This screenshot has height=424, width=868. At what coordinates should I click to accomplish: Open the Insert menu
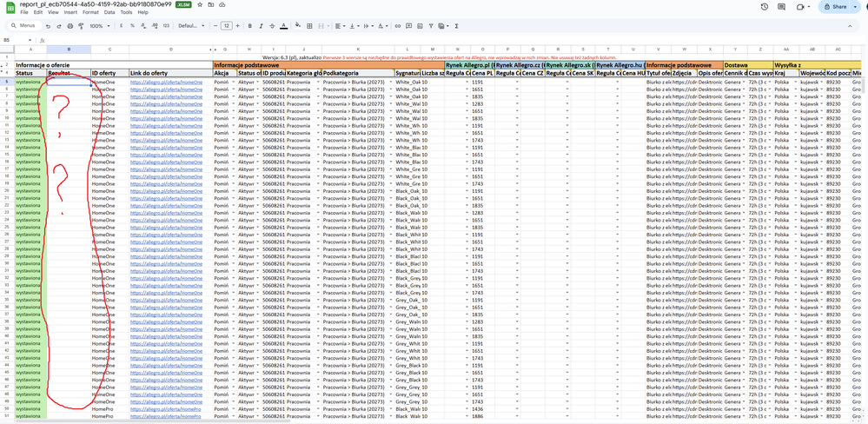(70, 12)
